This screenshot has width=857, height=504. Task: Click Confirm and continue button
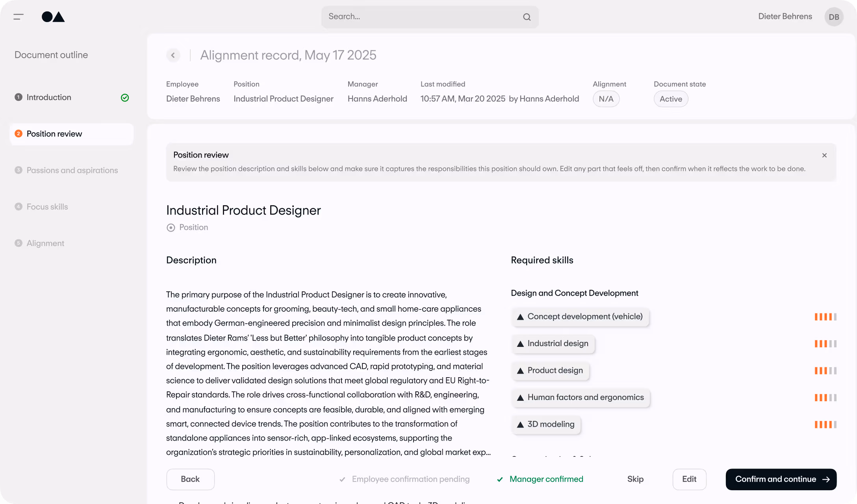pos(781,479)
